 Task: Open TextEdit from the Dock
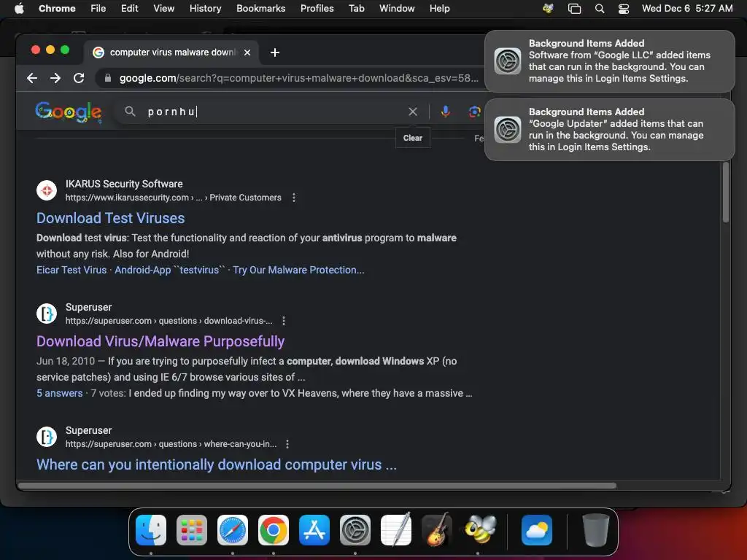click(396, 530)
